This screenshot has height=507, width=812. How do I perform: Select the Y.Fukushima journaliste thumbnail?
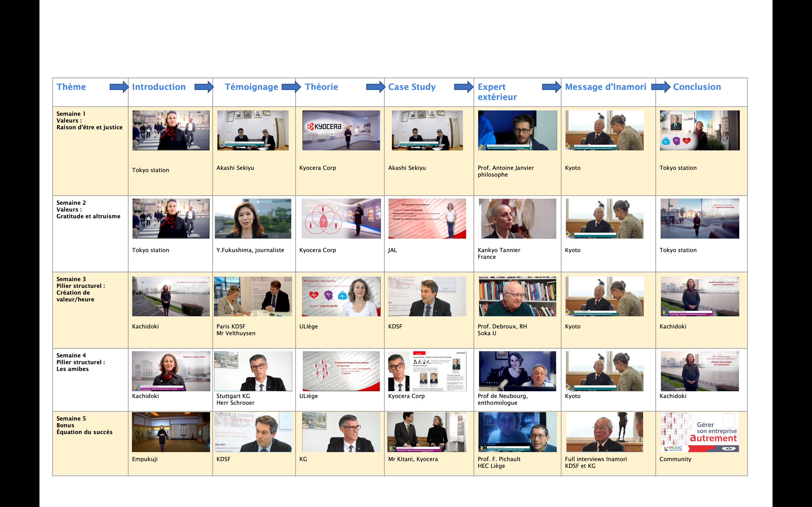pos(253,218)
